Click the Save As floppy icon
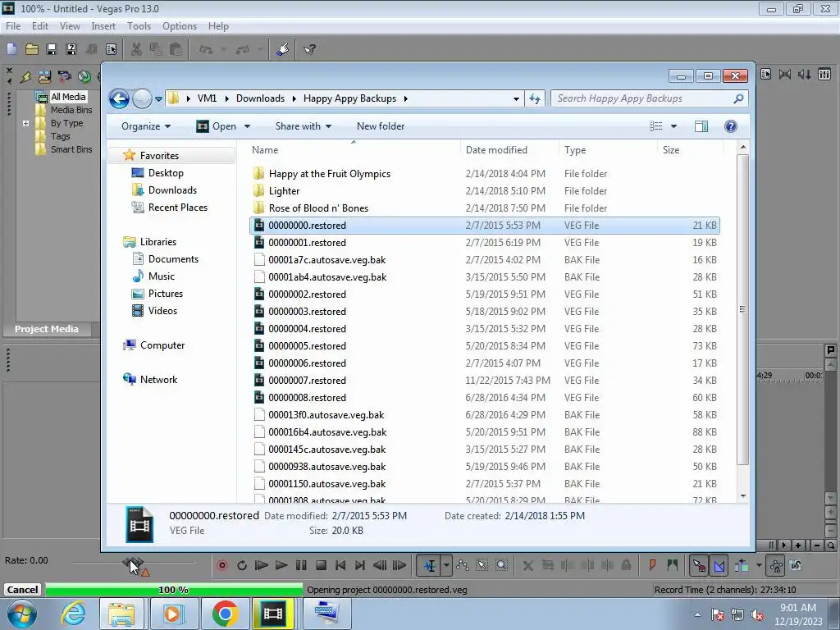 click(x=71, y=49)
